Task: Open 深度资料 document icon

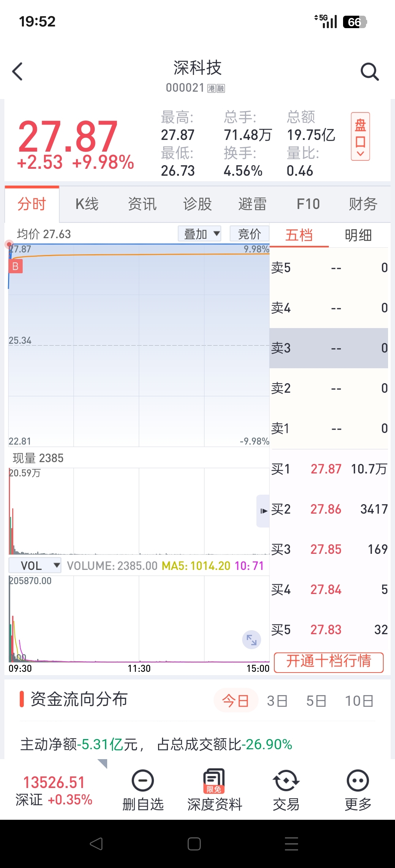Action: pyautogui.click(x=214, y=781)
